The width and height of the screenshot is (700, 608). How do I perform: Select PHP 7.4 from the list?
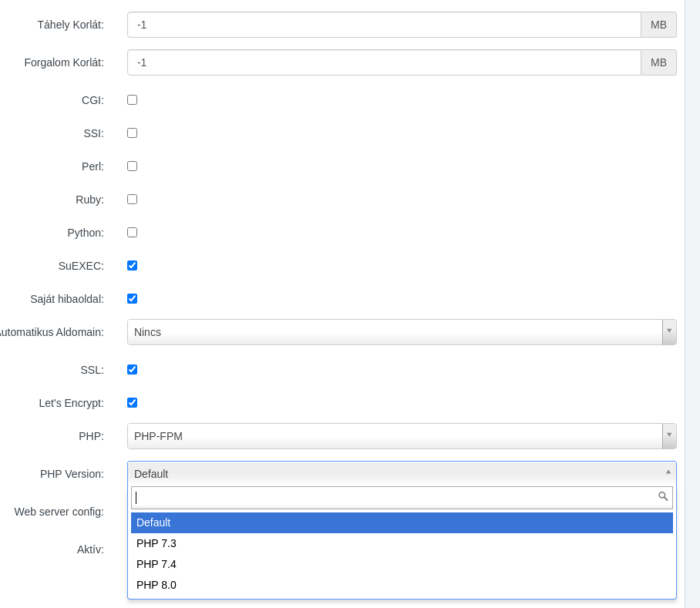(x=402, y=564)
